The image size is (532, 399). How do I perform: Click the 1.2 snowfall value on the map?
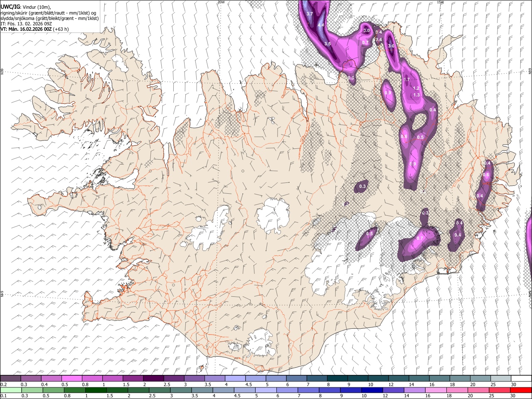416,89
